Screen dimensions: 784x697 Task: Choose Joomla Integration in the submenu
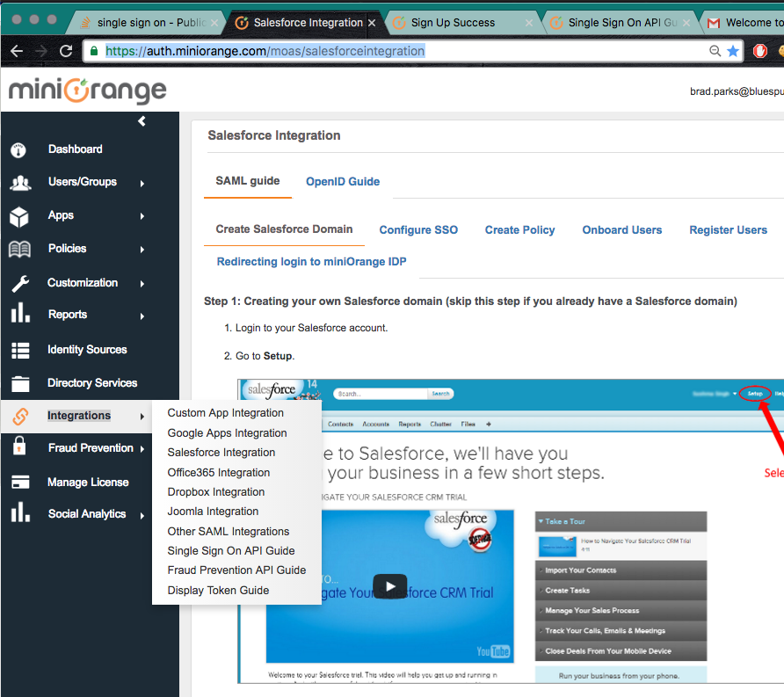[x=213, y=512]
